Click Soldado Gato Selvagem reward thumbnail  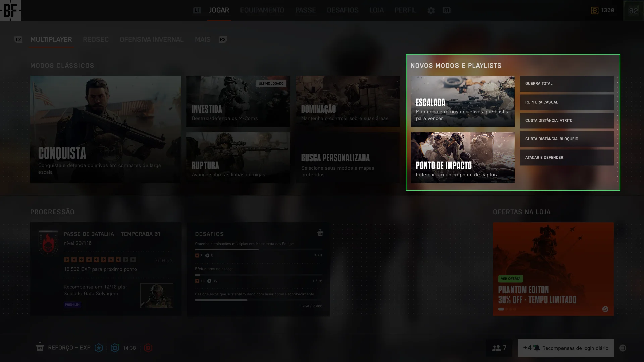coord(157,296)
